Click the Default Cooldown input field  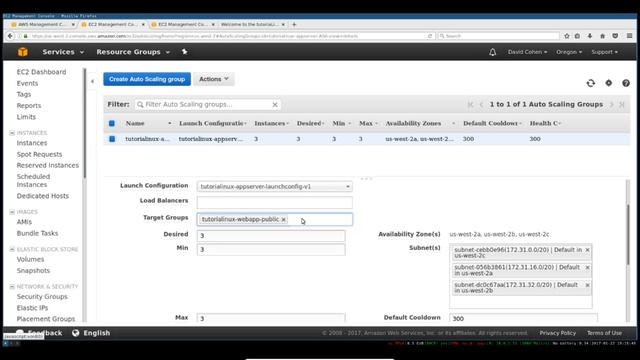point(523,318)
